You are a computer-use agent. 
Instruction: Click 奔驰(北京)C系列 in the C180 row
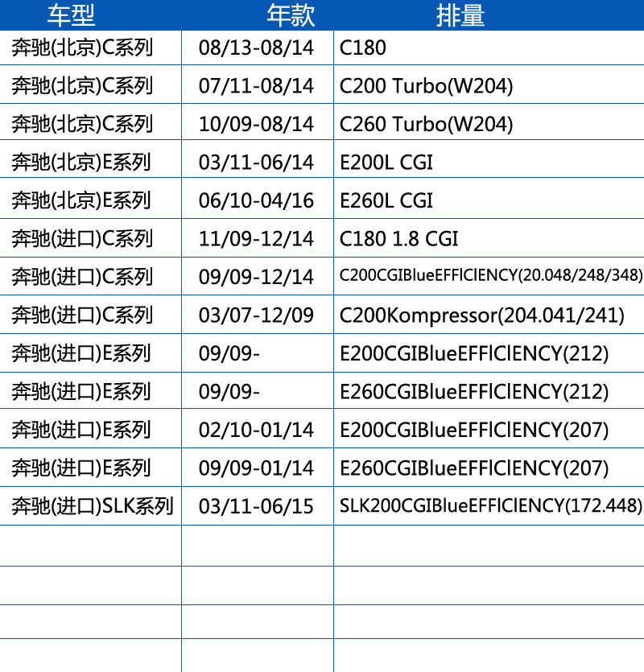coord(82,47)
